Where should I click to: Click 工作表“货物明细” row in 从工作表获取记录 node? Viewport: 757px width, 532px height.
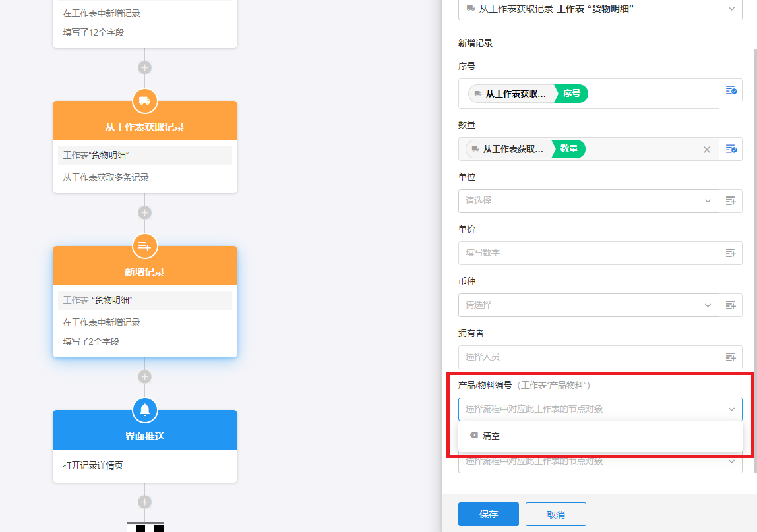tap(145, 156)
